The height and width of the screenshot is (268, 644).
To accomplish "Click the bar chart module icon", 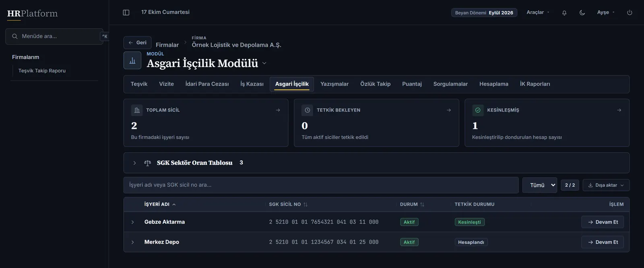I will [x=132, y=61].
